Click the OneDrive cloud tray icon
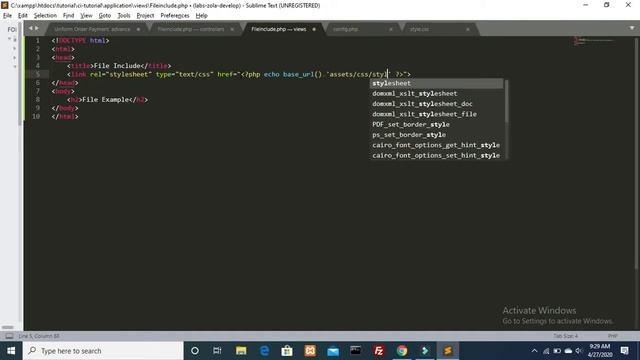The height and width of the screenshot is (360, 640). click(568, 351)
